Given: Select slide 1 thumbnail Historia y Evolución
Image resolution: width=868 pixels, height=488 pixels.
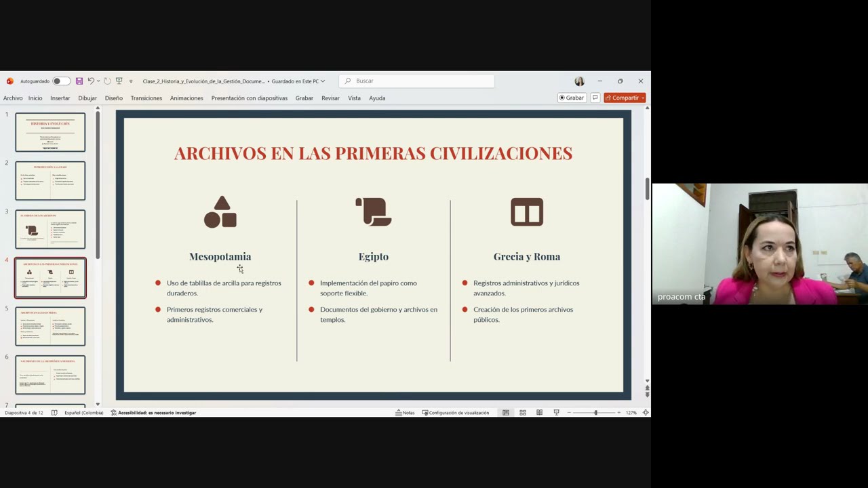Looking at the screenshot, I should tap(50, 132).
